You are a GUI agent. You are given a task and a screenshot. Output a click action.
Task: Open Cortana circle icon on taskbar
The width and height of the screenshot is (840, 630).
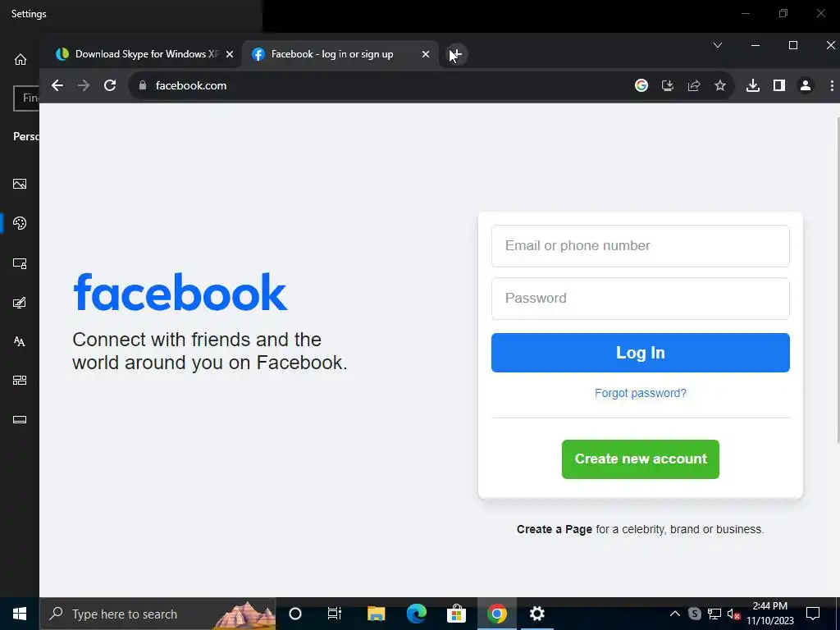[x=295, y=614]
